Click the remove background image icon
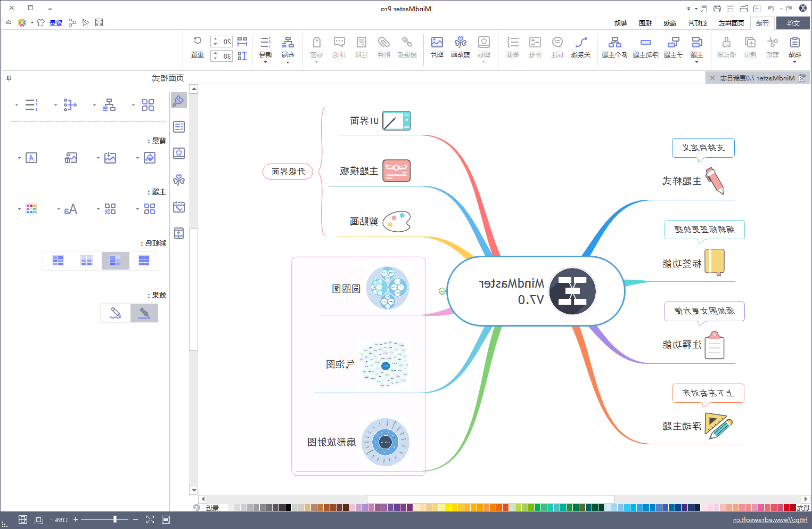This screenshot has width=812, height=529. 71,158
